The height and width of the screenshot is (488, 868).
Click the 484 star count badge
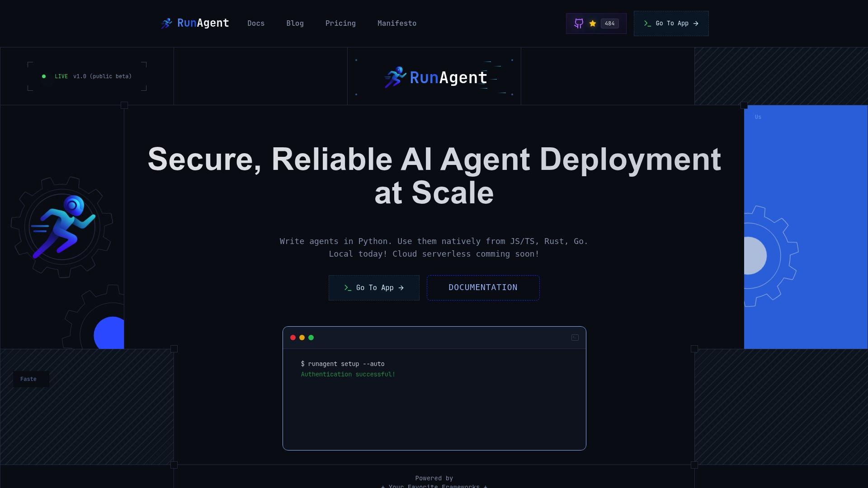pyautogui.click(x=610, y=23)
